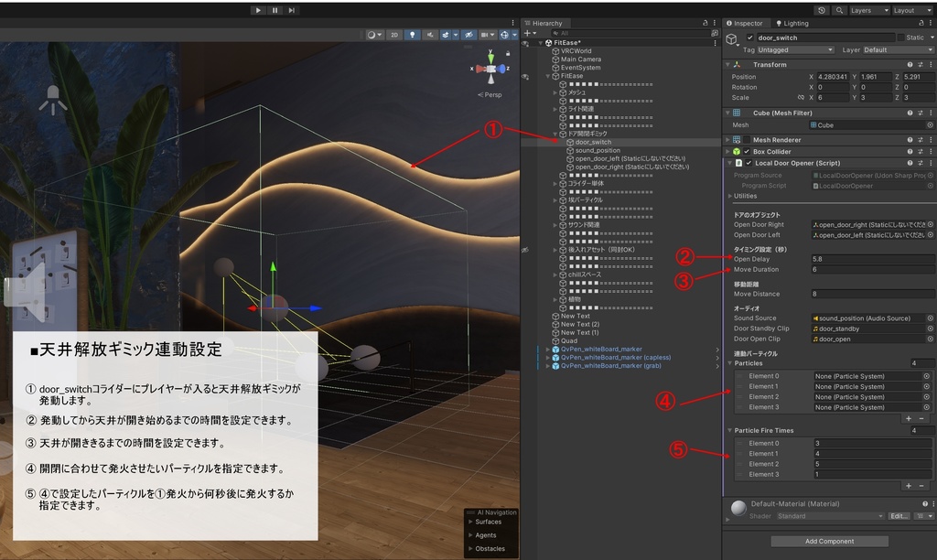Open the Tag Untagged dropdown
Screen dimensions: 937x560
795,50
